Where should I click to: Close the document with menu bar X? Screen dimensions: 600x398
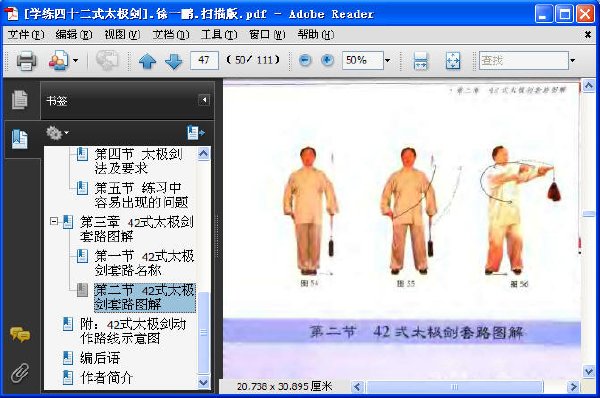point(588,35)
